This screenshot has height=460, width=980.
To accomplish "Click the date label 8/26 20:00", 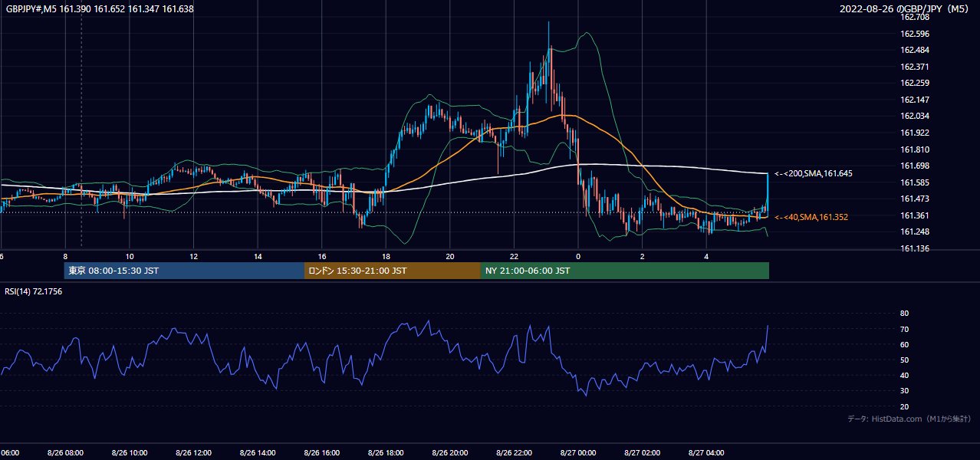I will (450, 452).
